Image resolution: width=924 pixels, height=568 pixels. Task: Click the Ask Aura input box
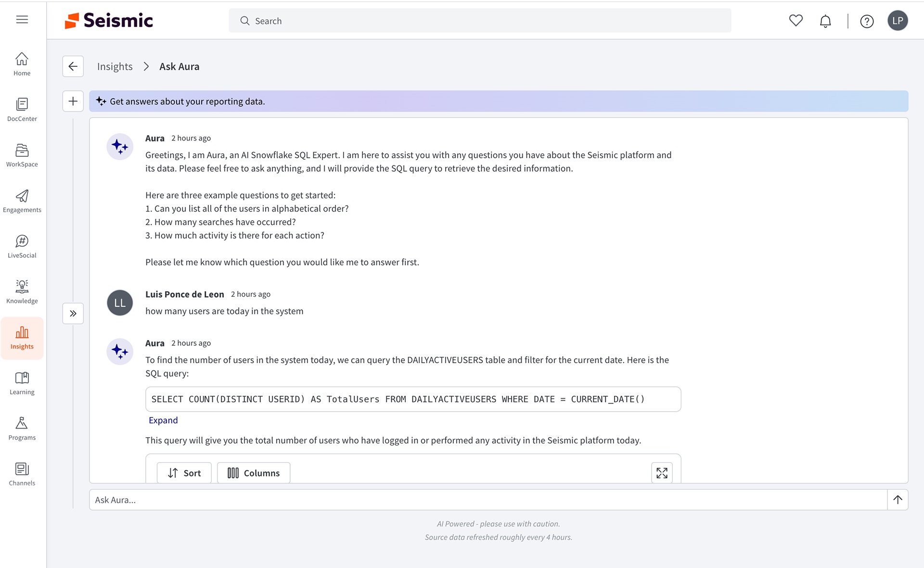click(488, 500)
